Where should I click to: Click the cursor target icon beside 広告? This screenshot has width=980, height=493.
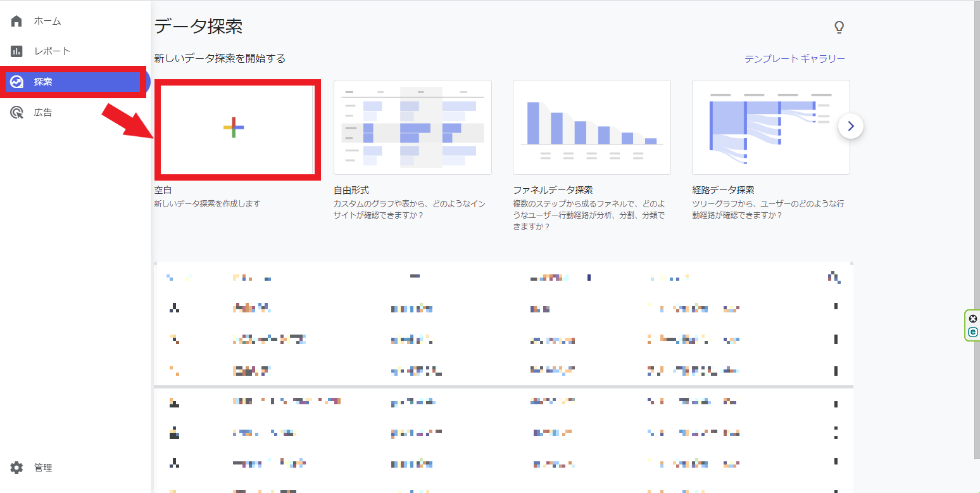[x=17, y=113]
